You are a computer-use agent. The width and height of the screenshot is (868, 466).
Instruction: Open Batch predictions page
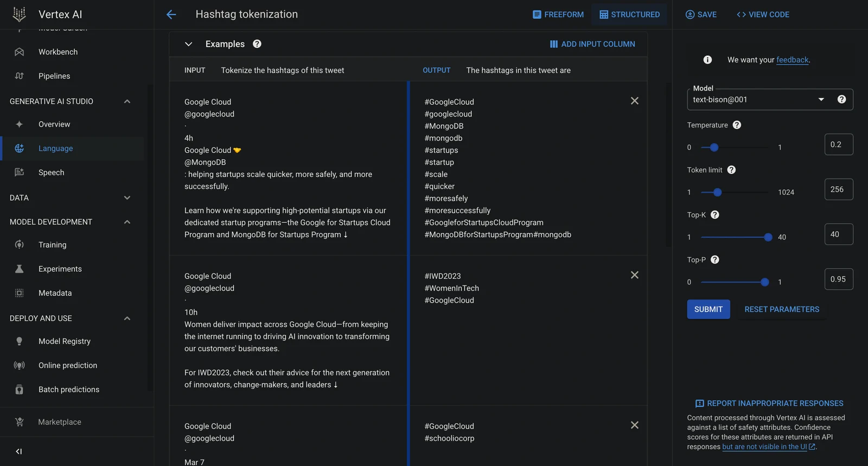click(x=69, y=390)
